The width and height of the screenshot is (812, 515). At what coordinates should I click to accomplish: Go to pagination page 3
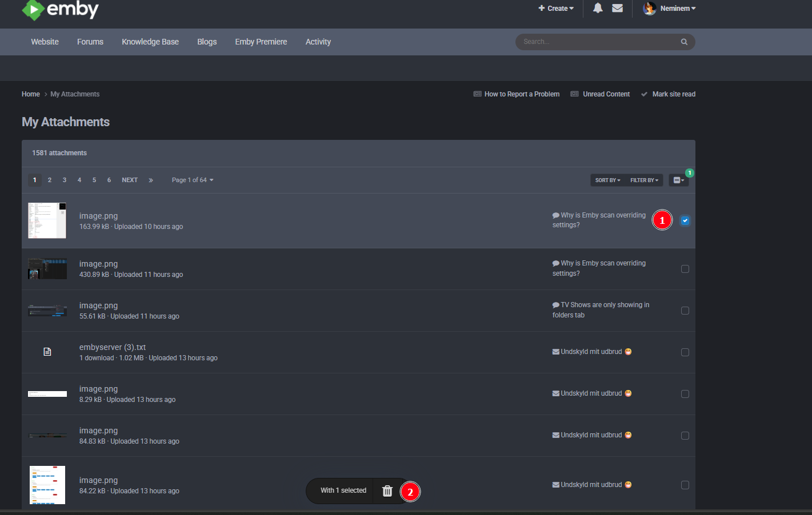coord(65,180)
